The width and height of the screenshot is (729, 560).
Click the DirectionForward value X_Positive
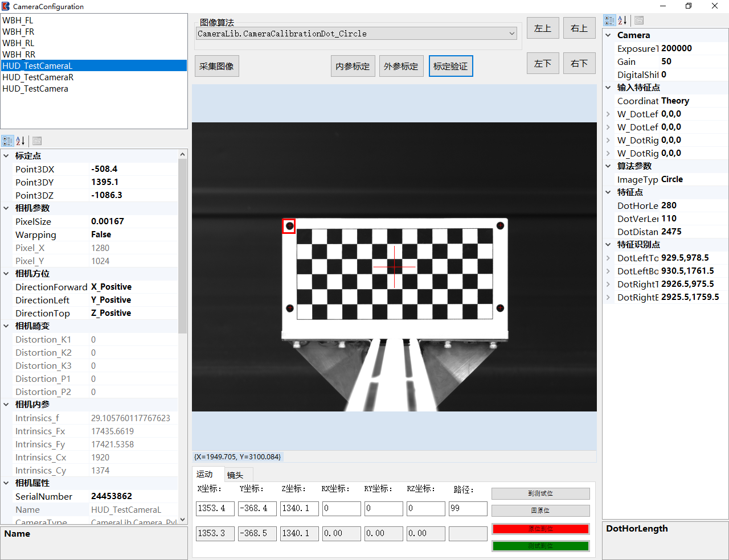point(134,287)
